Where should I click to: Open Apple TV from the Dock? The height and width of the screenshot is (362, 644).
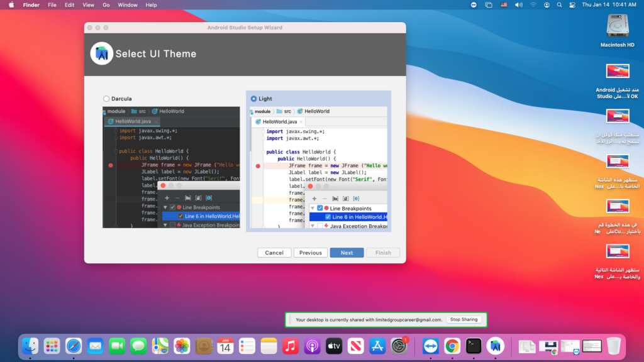(x=334, y=346)
